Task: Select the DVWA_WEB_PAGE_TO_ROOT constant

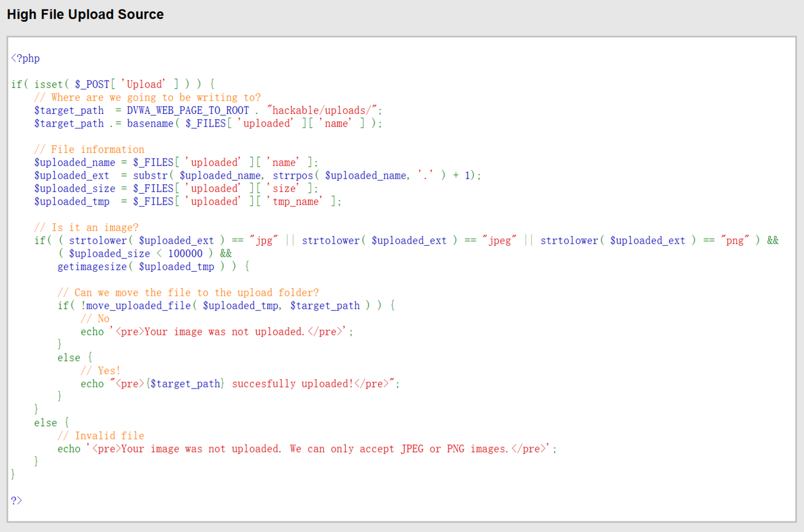Action: 188,111
